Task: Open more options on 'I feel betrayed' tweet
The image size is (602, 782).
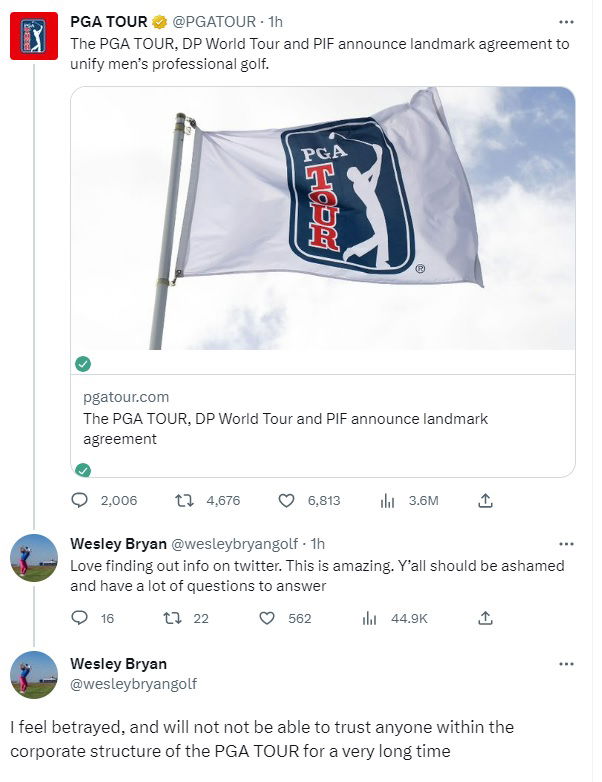Action: (x=566, y=664)
